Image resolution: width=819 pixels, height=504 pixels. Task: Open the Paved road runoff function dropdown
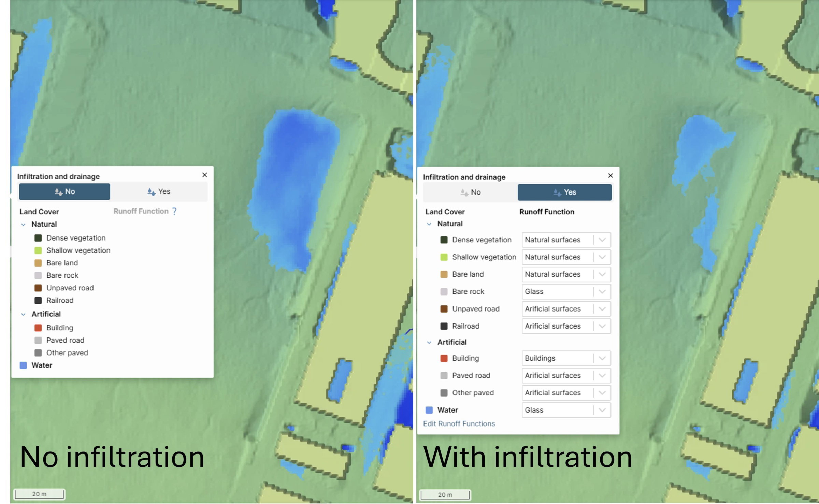coord(566,375)
